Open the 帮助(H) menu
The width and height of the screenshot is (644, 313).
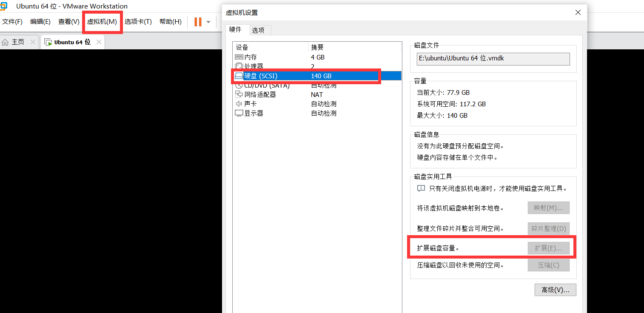click(171, 22)
